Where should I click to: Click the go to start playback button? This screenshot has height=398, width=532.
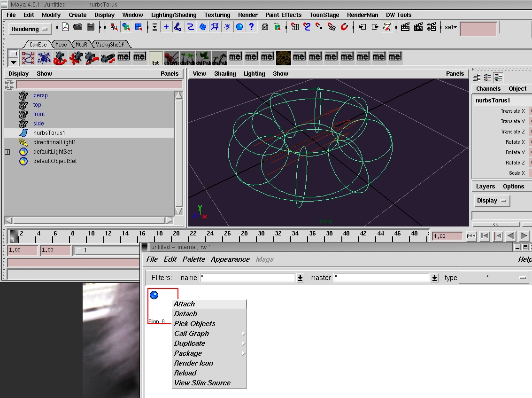(471, 236)
